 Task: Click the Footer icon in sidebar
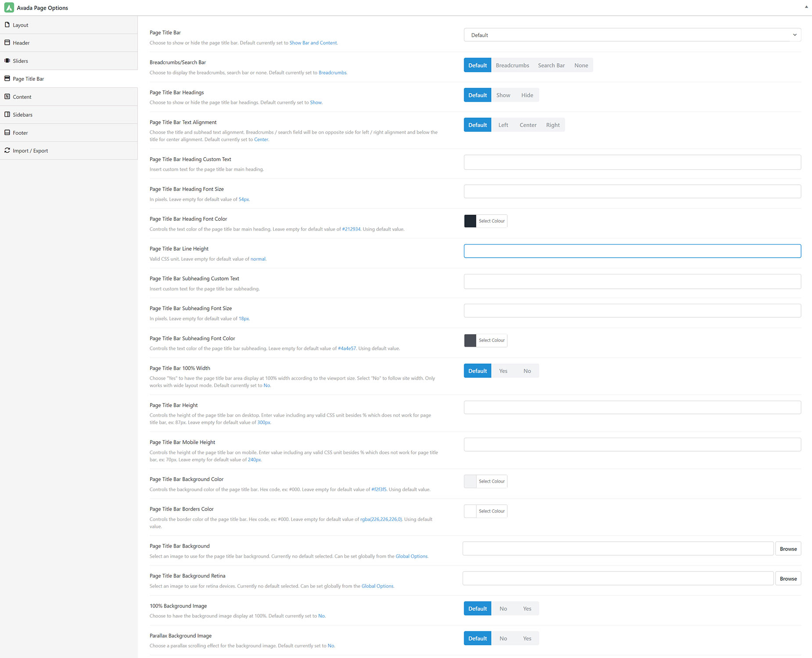[7, 133]
